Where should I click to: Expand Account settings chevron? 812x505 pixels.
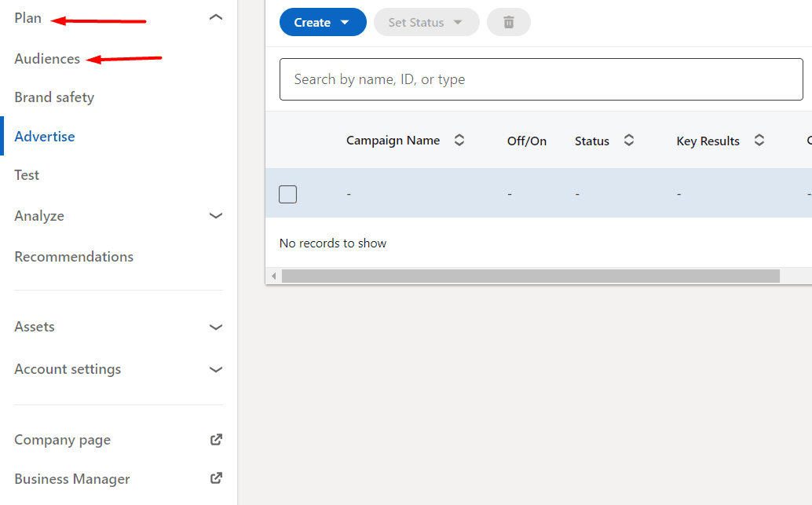(x=215, y=369)
